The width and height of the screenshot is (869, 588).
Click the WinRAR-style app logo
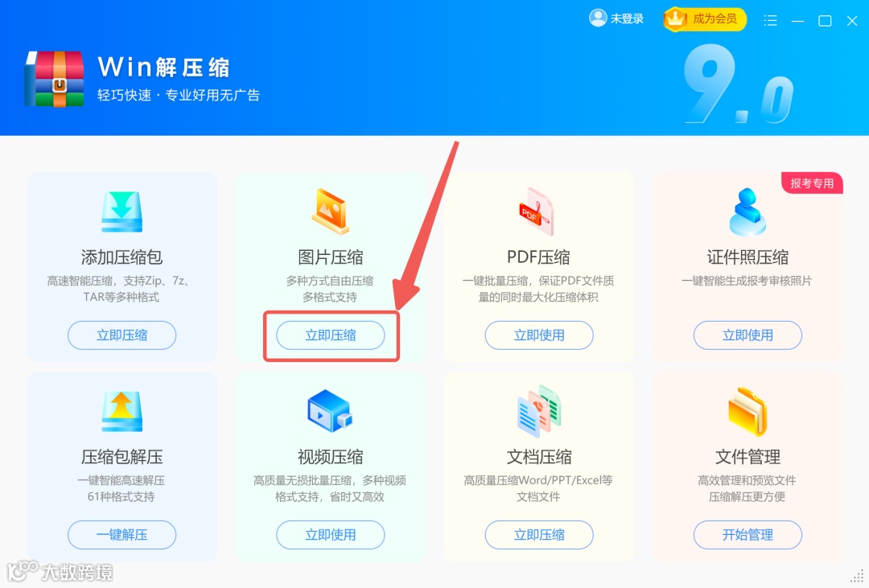click(x=55, y=79)
